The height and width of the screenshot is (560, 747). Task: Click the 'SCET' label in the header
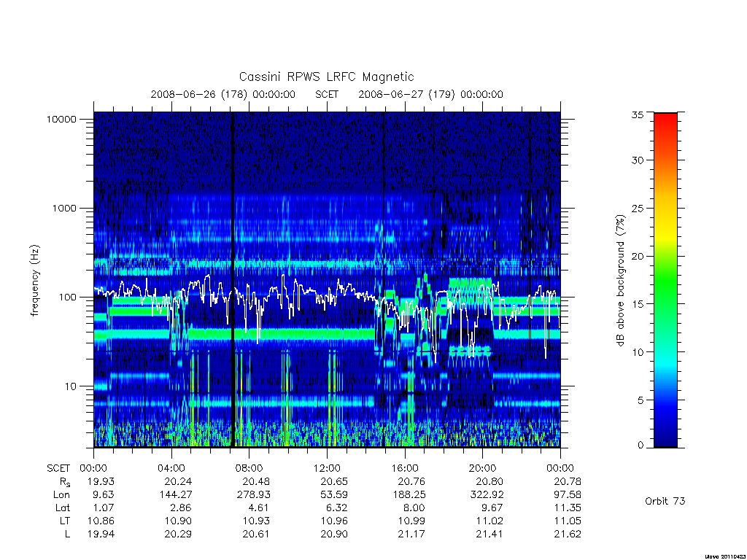tap(327, 94)
